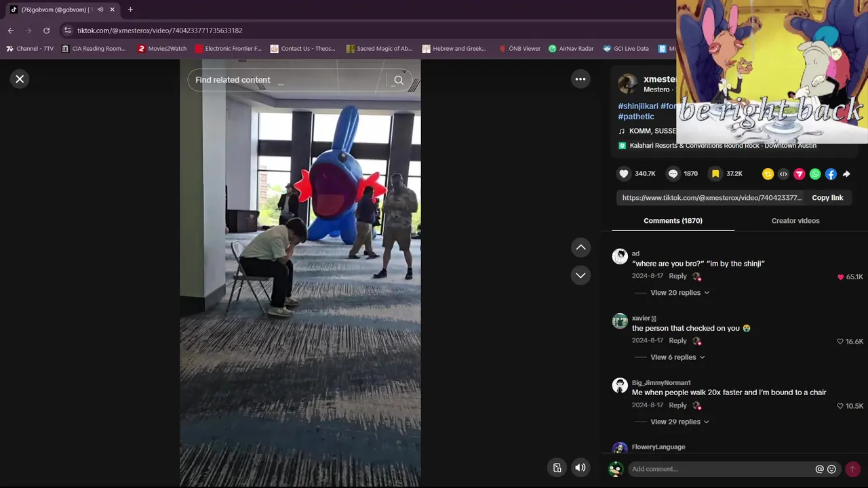Open ONB Viewer bookmark
Viewport: 868px width, 488px height.
click(x=519, y=49)
